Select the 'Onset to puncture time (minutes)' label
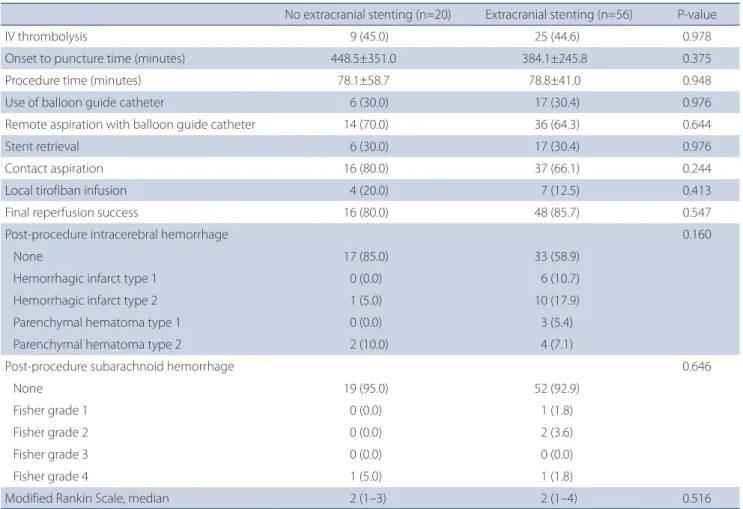The height and width of the screenshot is (509, 743). (x=95, y=58)
